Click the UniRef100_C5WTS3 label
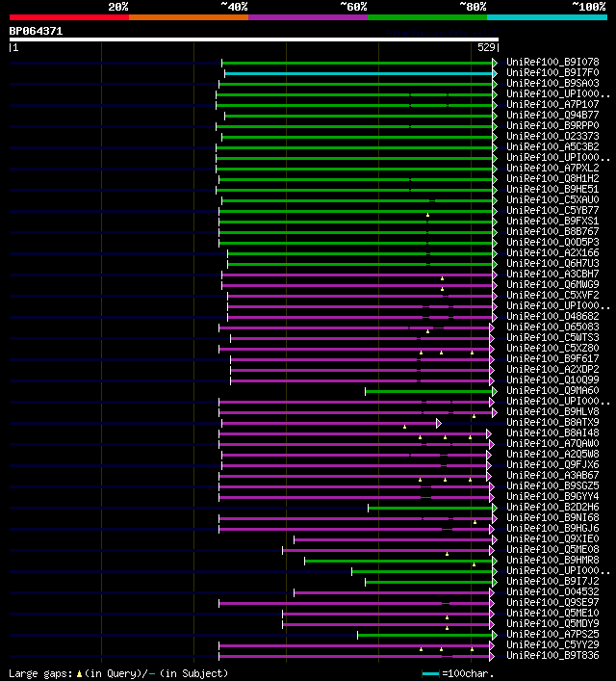The image size is (616, 681). tap(552, 337)
